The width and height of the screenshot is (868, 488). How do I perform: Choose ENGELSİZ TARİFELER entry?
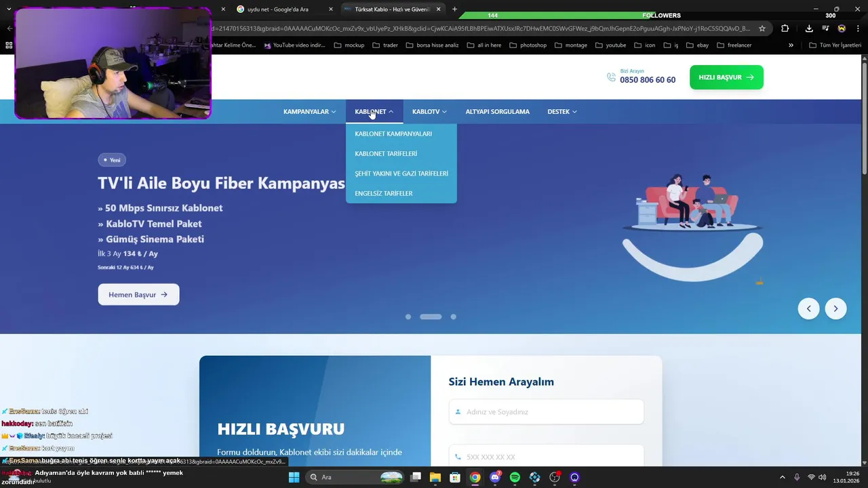pyautogui.click(x=384, y=193)
